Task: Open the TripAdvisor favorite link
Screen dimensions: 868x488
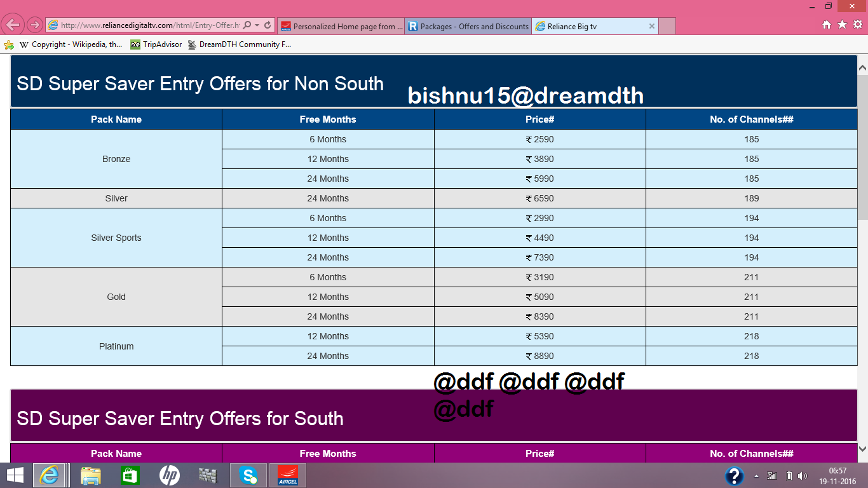Action: pyautogui.click(x=156, y=44)
